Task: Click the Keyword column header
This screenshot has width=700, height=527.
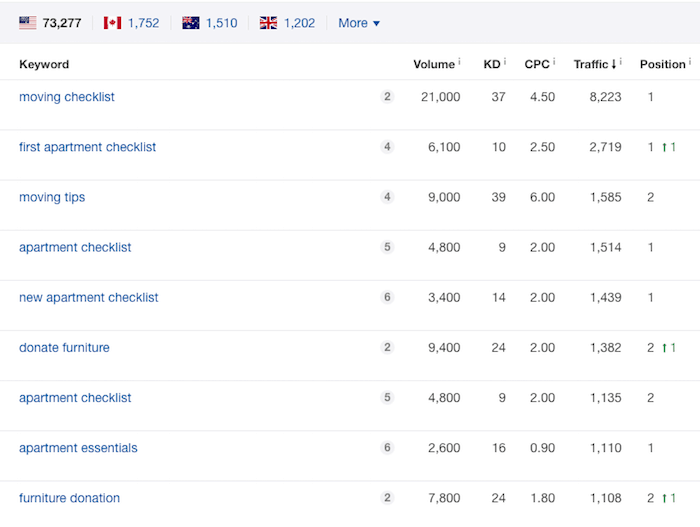Action: coord(44,64)
